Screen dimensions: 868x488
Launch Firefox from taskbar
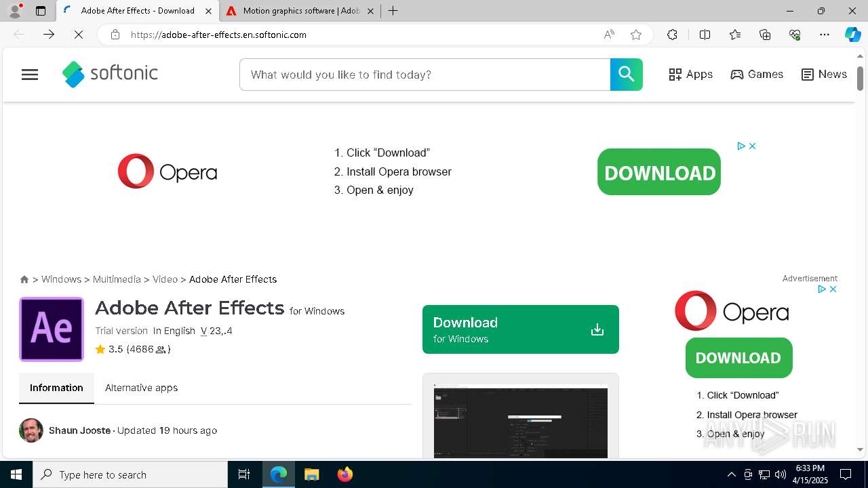point(344,474)
